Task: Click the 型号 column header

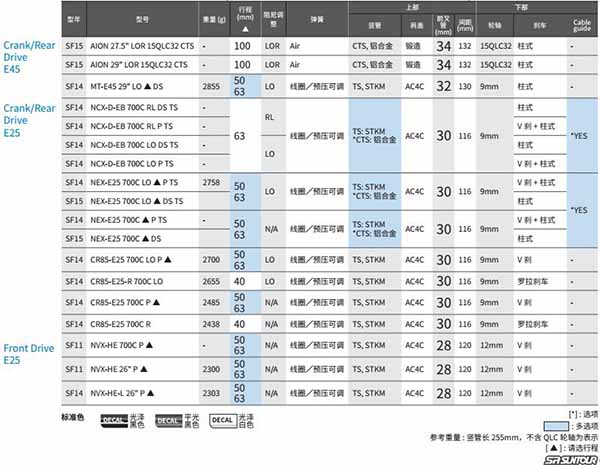Action: point(142,19)
